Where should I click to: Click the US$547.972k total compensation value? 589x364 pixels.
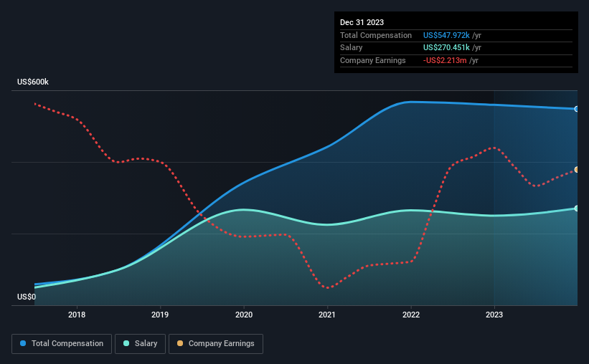[446, 35]
